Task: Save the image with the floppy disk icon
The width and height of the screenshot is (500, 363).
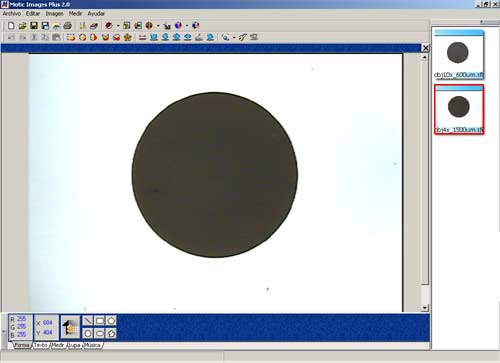Action: (x=34, y=26)
